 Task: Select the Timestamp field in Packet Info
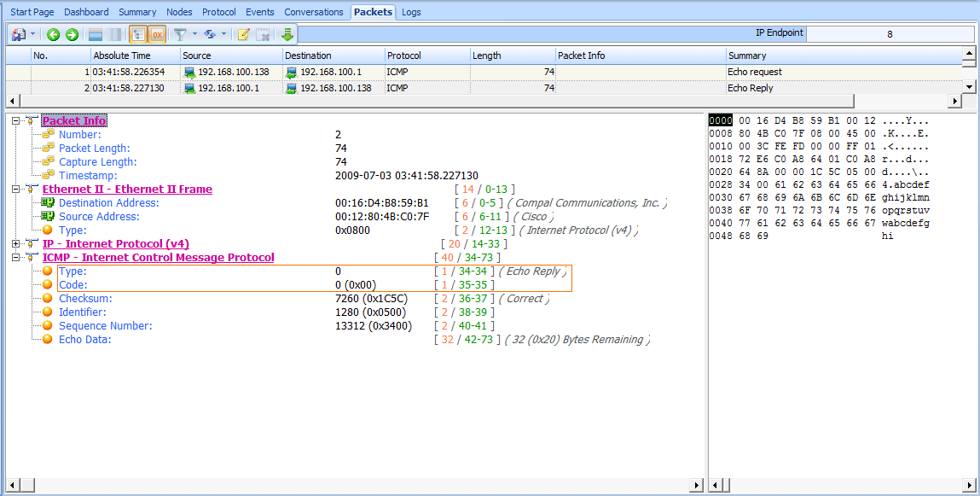pyautogui.click(x=88, y=176)
